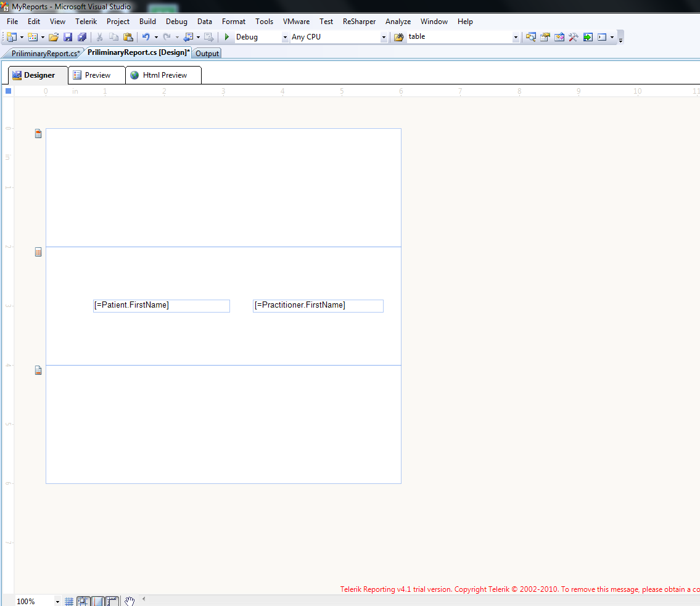Screen dimensions: 700x606
Task: Switch to the Output tab
Action: (x=207, y=54)
